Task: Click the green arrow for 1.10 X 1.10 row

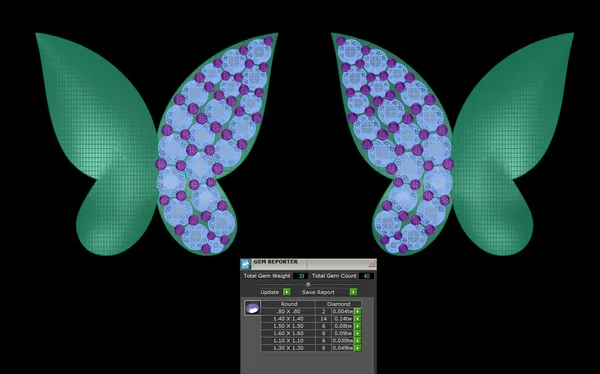Action: click(x=357, y=340)
